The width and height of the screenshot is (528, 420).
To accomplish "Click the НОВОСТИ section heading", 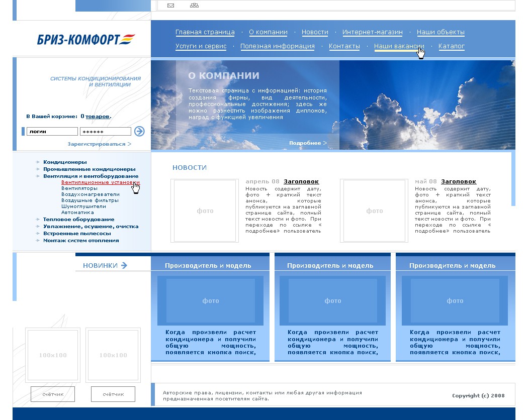I will [190, 168].
